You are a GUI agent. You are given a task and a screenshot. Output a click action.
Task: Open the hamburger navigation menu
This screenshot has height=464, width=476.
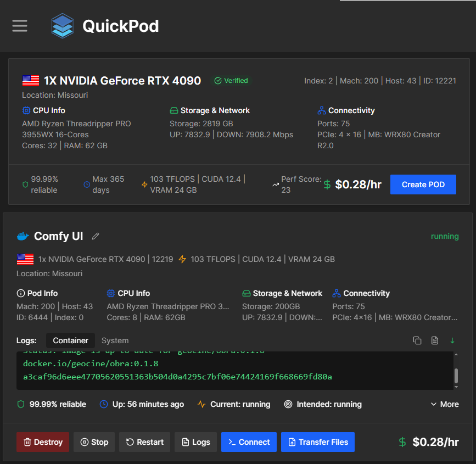(x=20, y=26)
